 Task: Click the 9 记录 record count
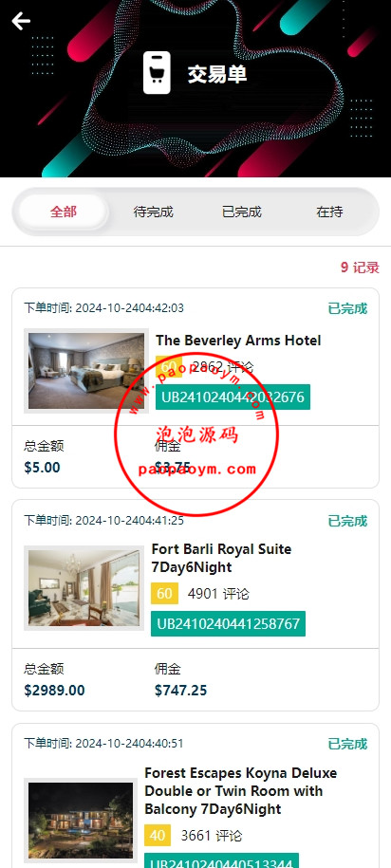point(360,268)
